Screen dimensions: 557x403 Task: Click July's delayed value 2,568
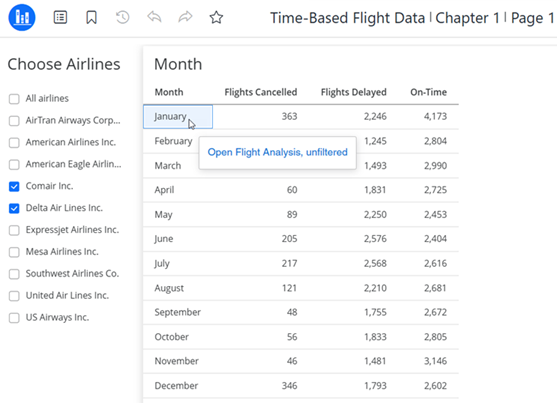pos(375,263)
